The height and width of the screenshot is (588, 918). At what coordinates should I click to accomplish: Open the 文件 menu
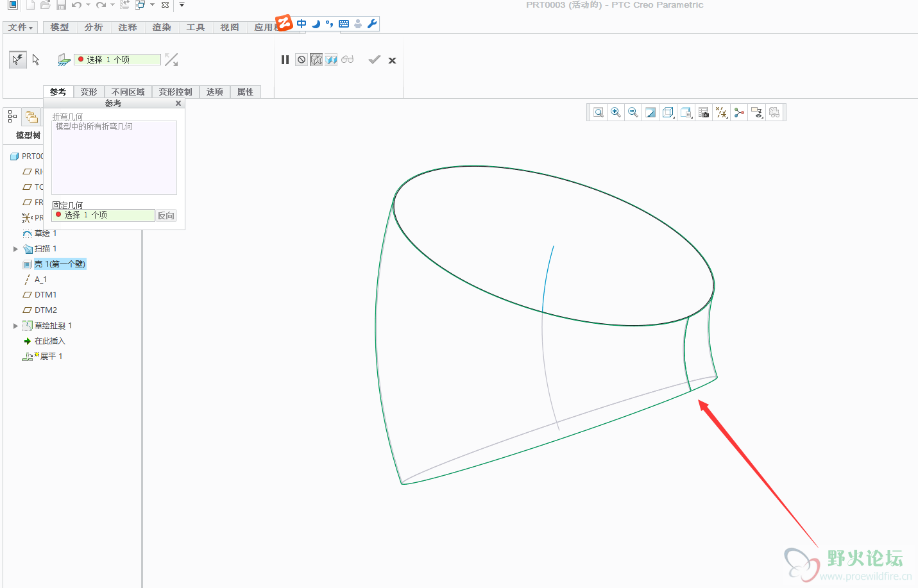pyautogui.click(x=21, y=27)
